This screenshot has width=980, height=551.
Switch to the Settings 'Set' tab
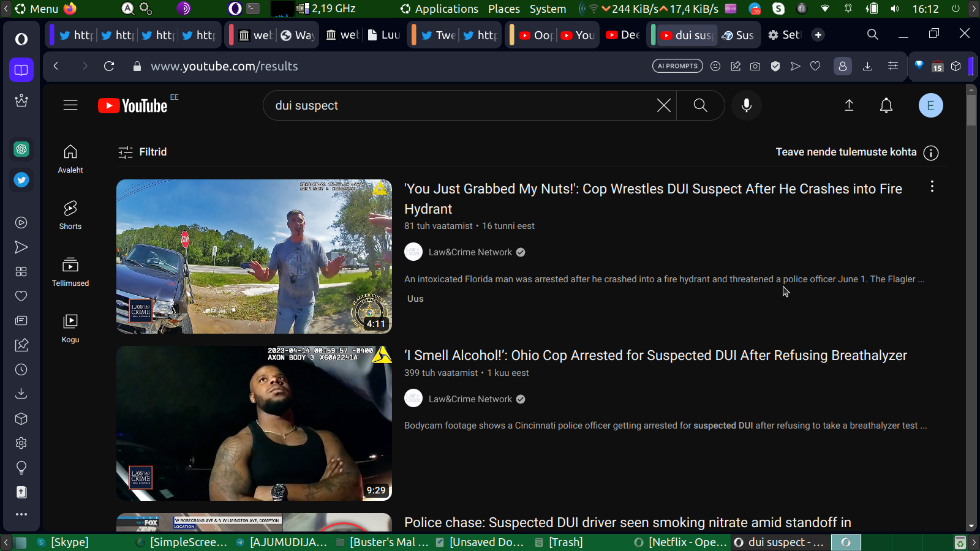[x=785, y=35]
